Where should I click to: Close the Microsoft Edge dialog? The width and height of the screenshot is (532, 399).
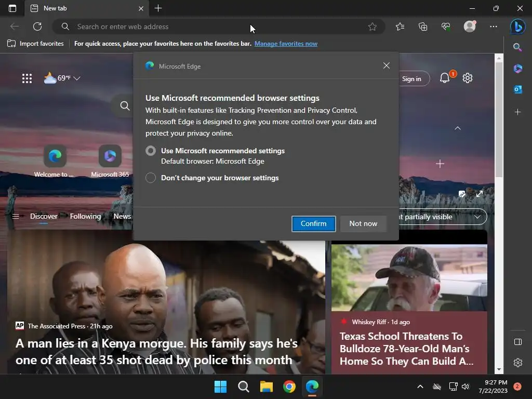(x=386, y=65)
